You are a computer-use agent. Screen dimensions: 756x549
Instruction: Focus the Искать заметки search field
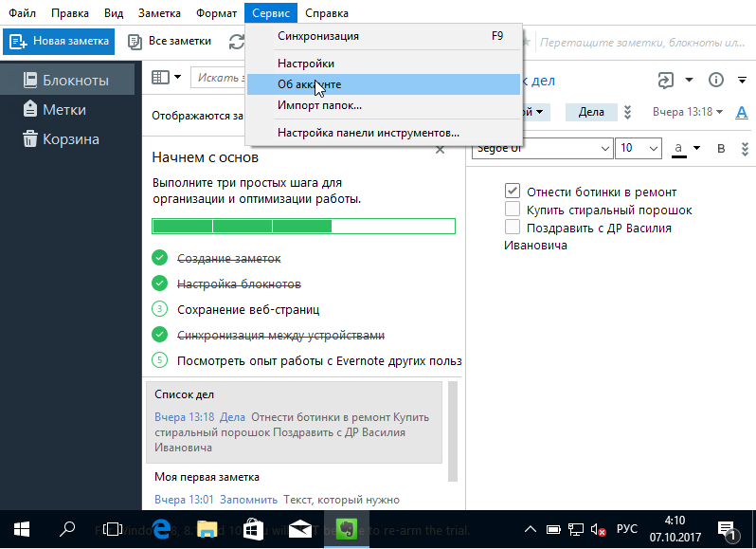tap(218, 78)
